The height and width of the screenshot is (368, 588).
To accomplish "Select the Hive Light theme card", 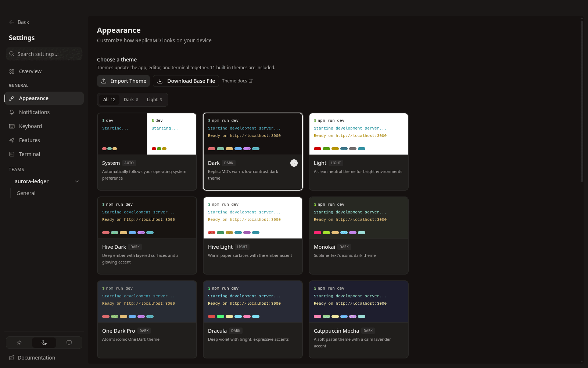I will click(253, 236).
